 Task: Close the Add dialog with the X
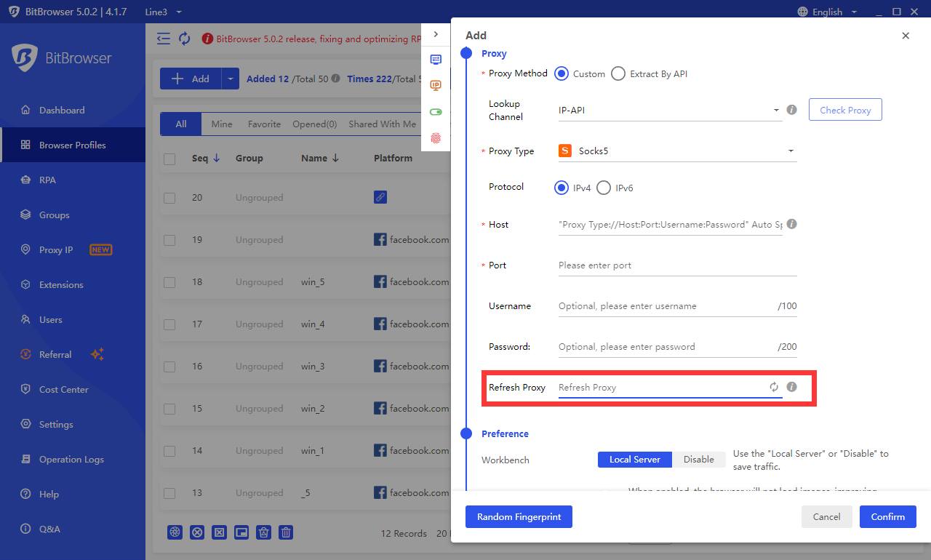[906, 36]
